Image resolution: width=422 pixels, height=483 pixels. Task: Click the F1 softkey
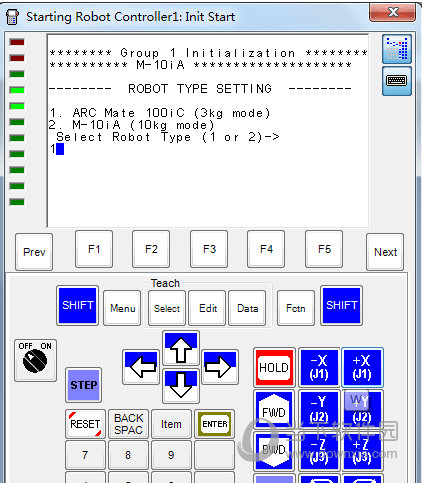click(x=94, y=249)
